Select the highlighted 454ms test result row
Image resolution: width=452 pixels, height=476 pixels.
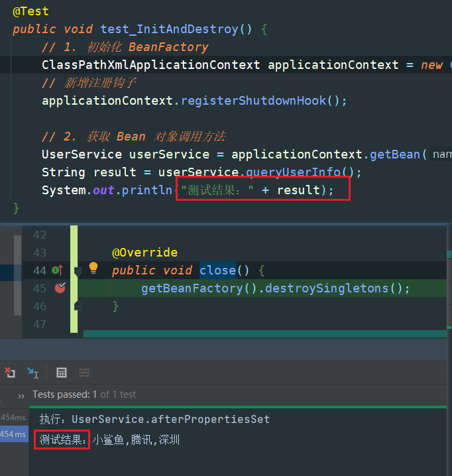pyautogui.click(x=13, y=434)
